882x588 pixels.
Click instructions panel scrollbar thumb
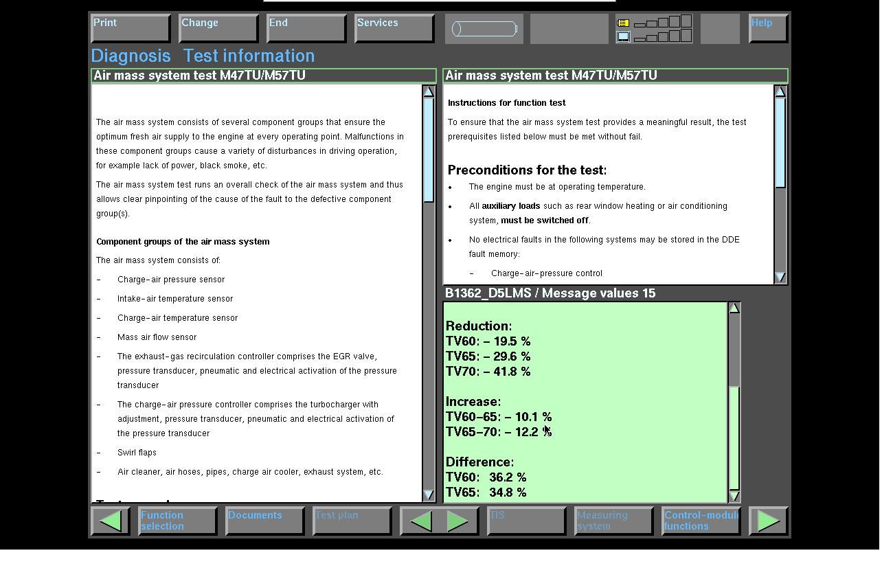coord(780,142)
